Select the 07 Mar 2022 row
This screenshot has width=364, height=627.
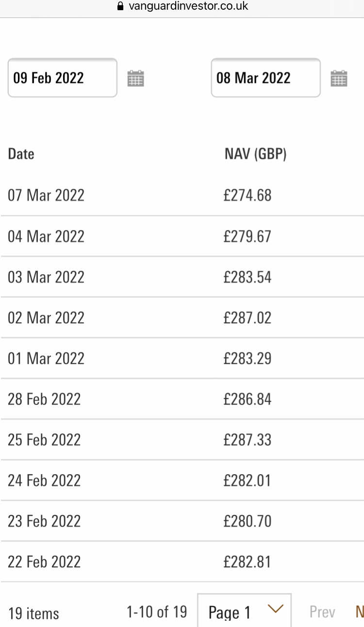tap(182, 195)
